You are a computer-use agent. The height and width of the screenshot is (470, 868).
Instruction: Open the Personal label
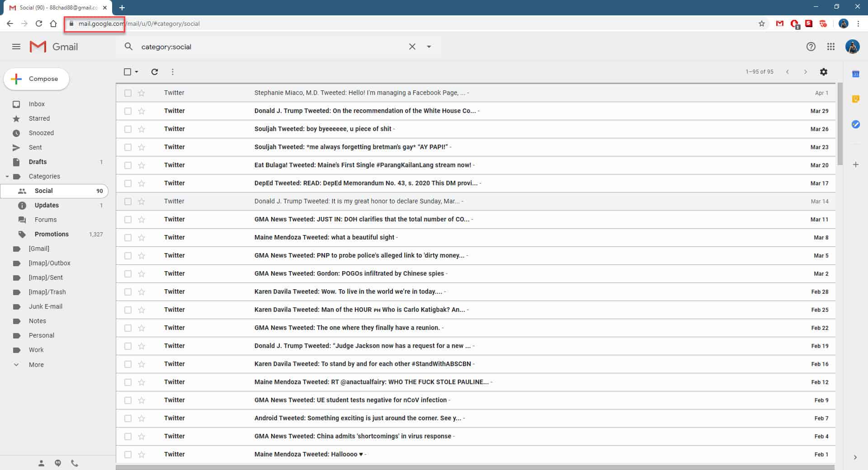42,335
